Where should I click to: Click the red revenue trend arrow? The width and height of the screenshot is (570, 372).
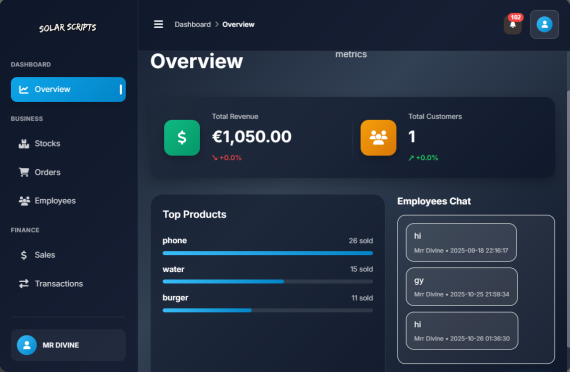coord(215,158)
